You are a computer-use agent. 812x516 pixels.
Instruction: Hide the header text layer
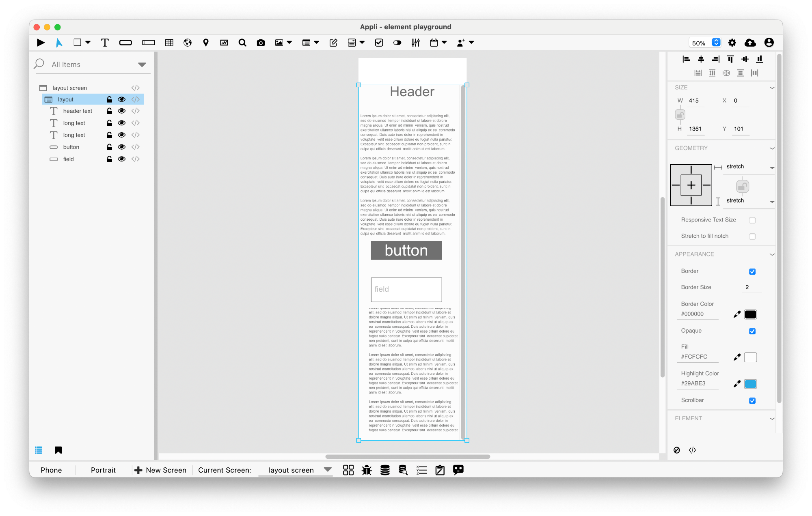coord(121,111)
